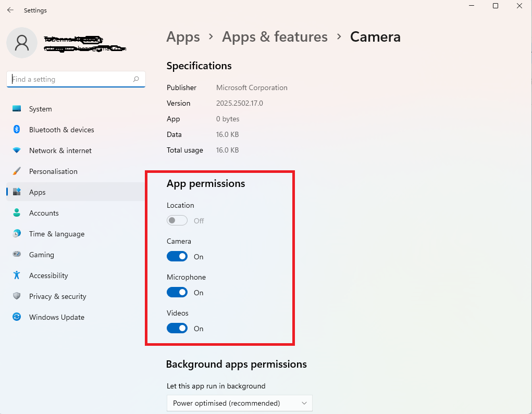The image size is (532, 414).
Task: Click the System monitor icon in sidebar
Action: point(17,109)
